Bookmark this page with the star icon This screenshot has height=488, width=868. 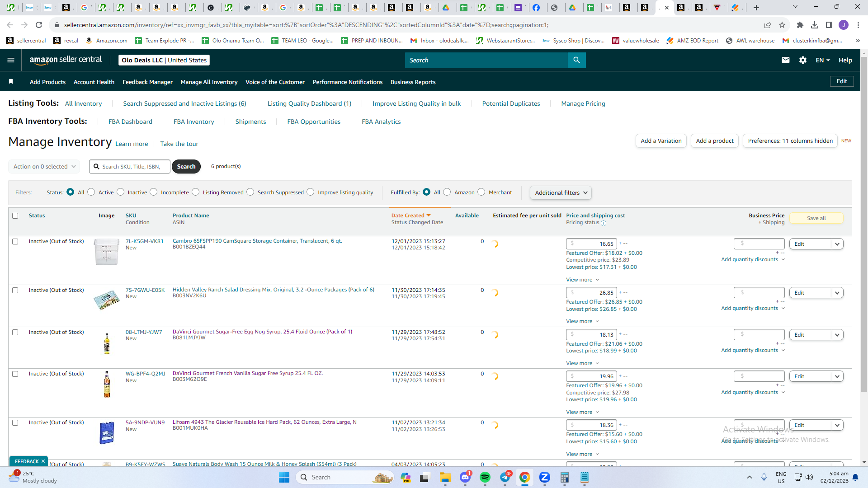(x=782, y=25)
